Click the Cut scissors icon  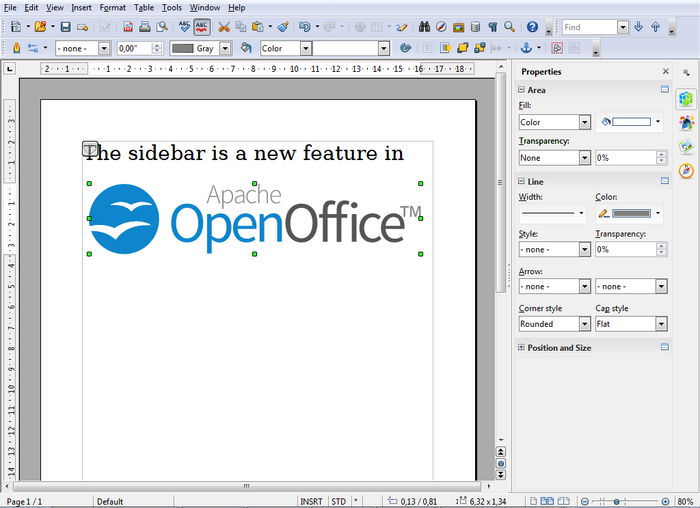click(x=224, y=27)
